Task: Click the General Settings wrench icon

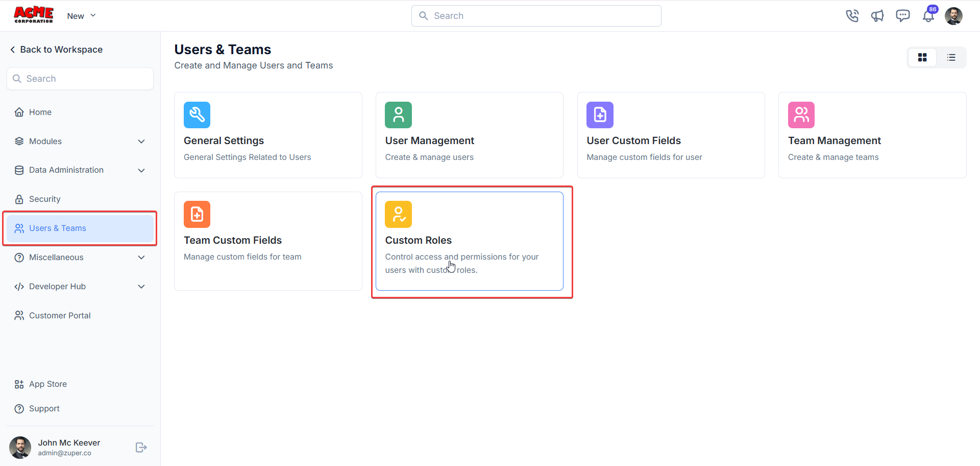Action: [197, 115]
